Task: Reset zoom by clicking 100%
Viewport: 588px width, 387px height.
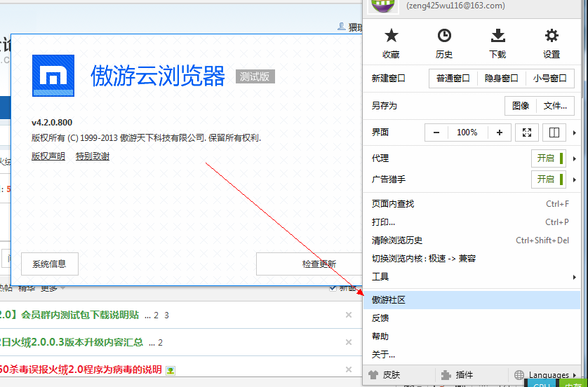Action: pos(467,133)
